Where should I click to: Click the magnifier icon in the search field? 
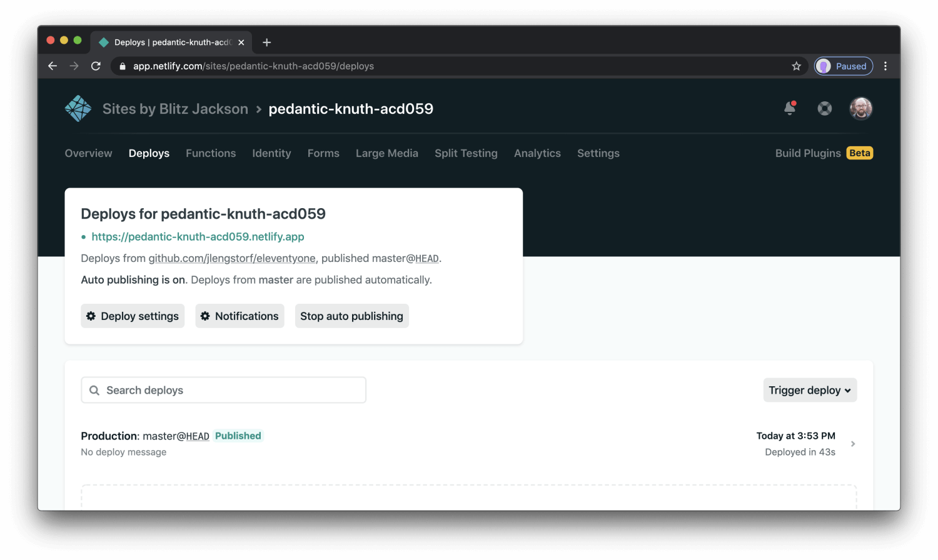(94, 390)
